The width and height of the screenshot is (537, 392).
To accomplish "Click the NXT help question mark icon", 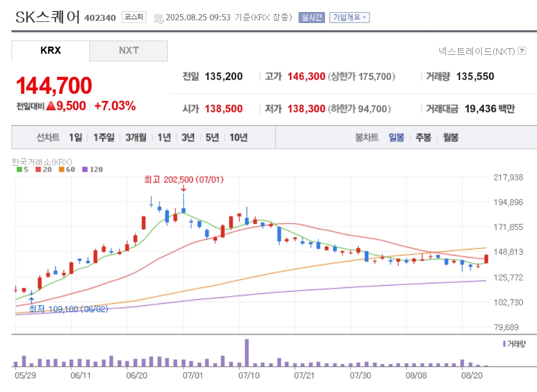I will click(522, 50).
